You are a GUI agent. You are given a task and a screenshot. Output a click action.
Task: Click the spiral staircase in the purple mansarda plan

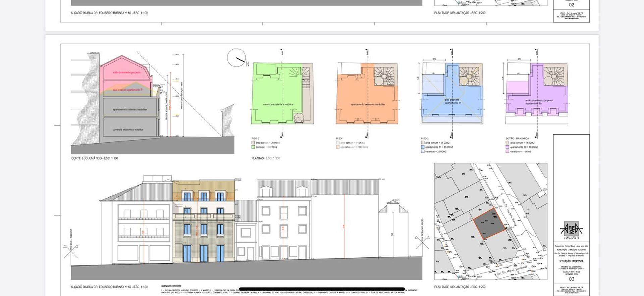tap(553, 76)
